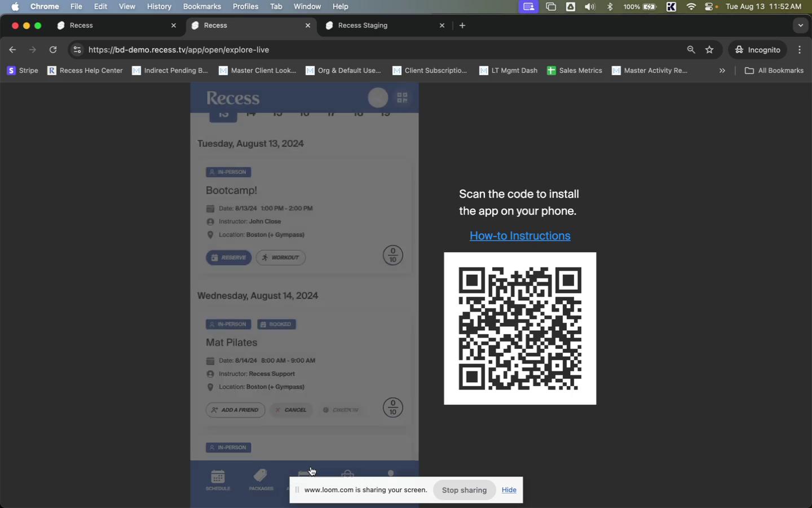
Task: Open the Packages tab in bottom navigation
Action: click(261, 480)
